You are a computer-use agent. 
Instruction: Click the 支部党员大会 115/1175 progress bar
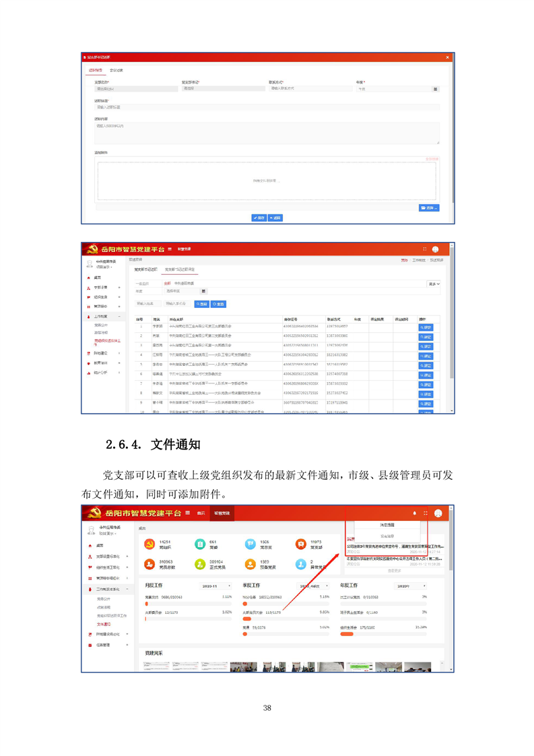click(x=286, y=619)
